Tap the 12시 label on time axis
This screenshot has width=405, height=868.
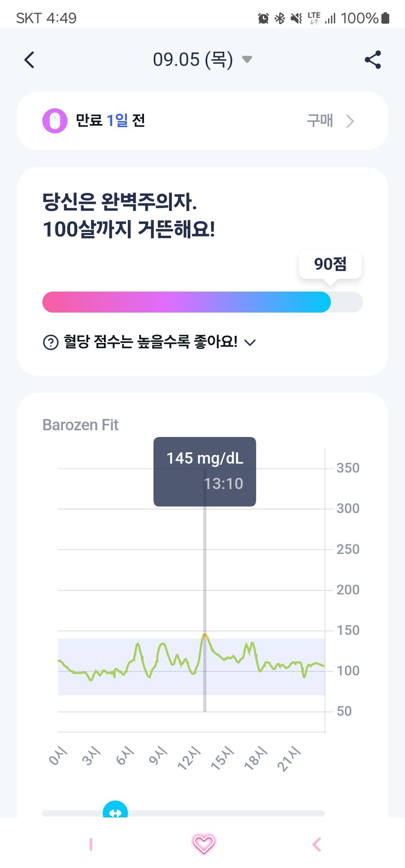189,758
